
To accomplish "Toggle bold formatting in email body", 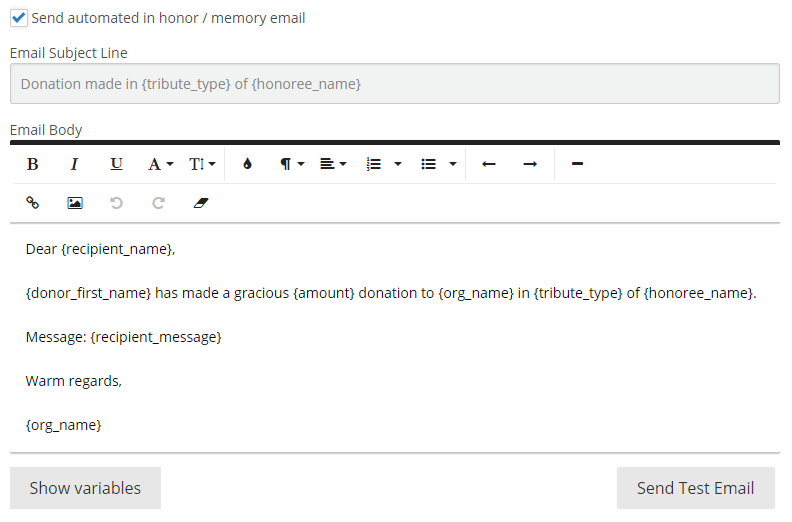I will pos(32,164).
